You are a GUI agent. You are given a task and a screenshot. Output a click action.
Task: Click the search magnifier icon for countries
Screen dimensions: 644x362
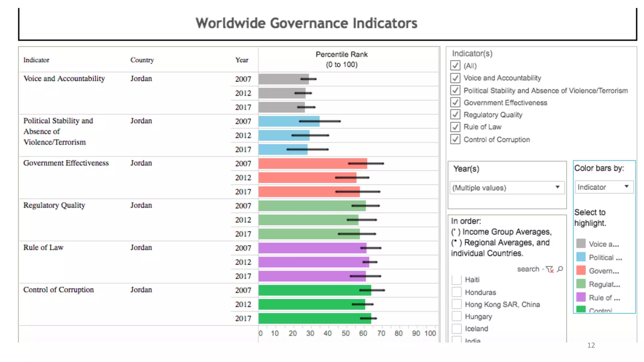560,269
